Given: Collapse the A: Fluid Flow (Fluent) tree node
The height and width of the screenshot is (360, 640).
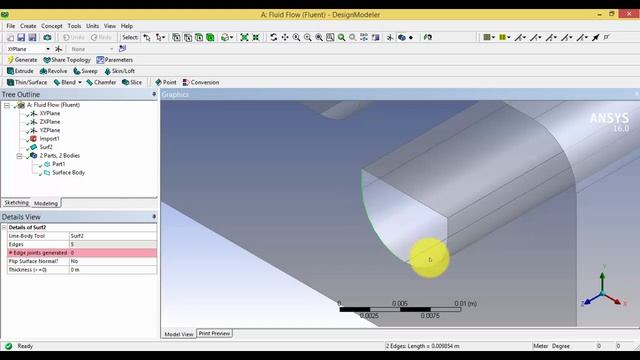Looking at the screenshot, I should pyautogui.click(x=7, y=105).
